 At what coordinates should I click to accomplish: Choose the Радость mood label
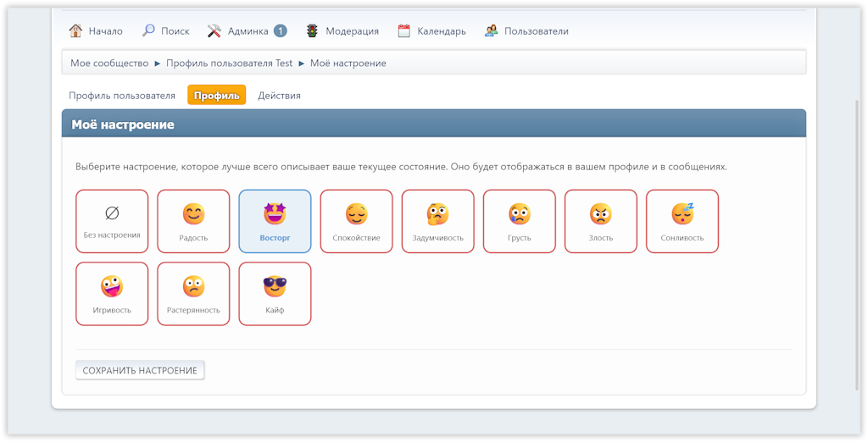pos(194,238)
